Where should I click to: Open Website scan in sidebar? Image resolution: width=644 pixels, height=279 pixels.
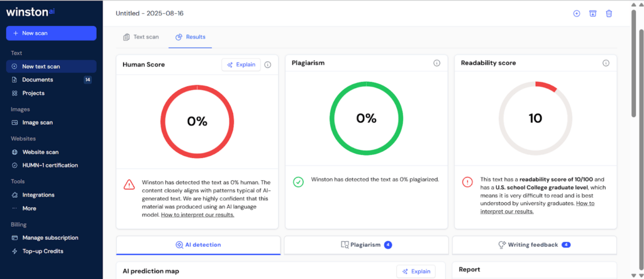pos(40,152)
